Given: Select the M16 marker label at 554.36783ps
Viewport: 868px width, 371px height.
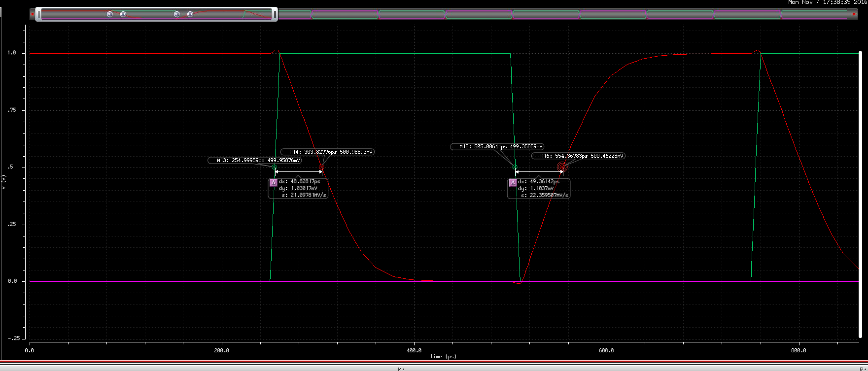Looking at the screenshot, I should click(x=578, y=156).
